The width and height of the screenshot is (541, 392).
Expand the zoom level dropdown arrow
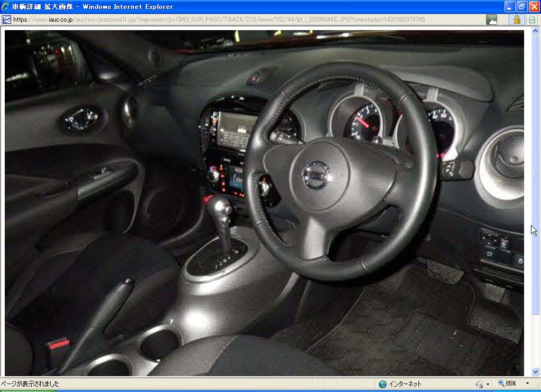[527, 384]
